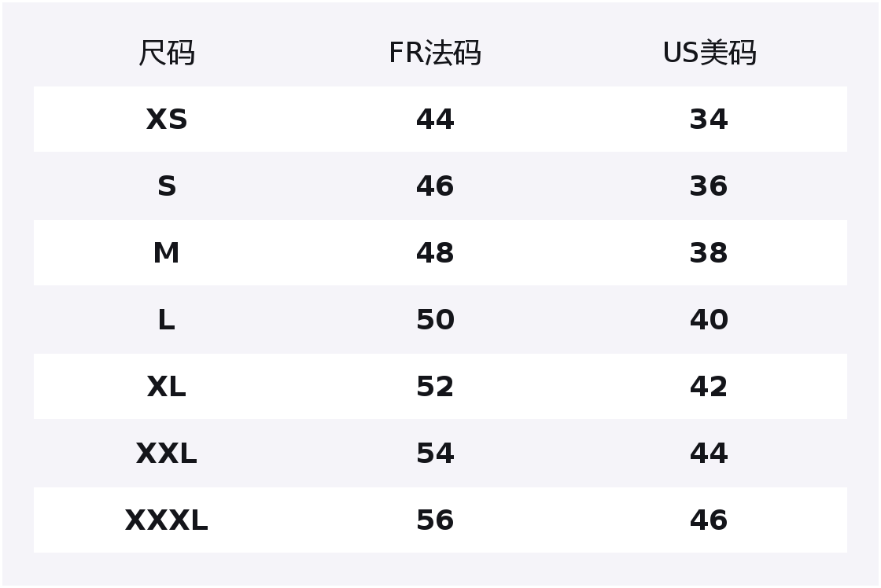Select the XXXL size cell
881x588 pixels.
click(166, 520)
